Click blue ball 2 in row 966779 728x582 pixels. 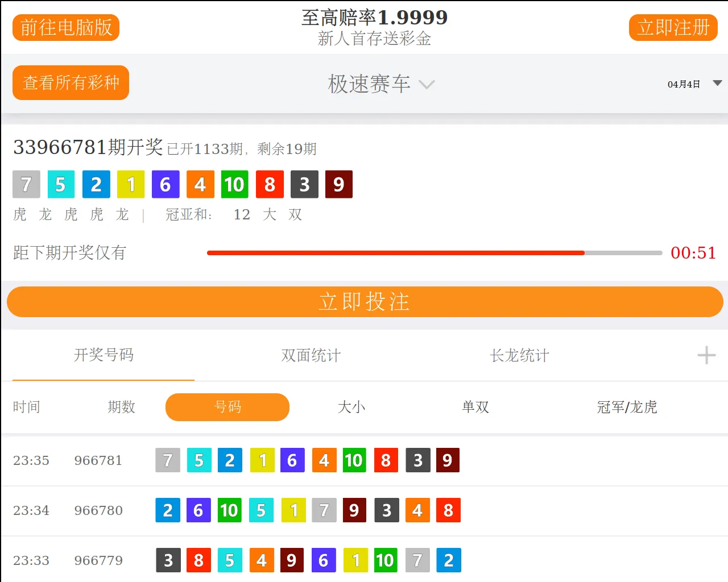(449, 560)
